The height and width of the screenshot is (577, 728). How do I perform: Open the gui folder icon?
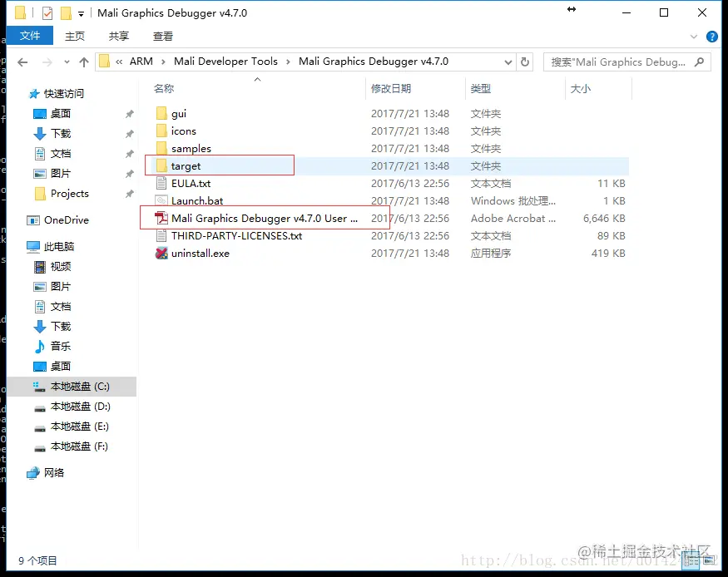point(161,114)
